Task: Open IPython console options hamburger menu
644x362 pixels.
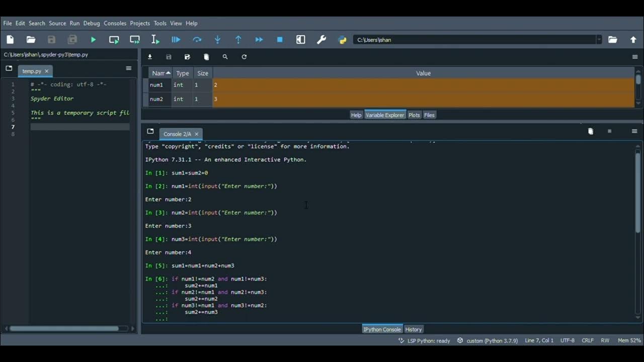Action: pyautogui.click(x=635, y=131)
